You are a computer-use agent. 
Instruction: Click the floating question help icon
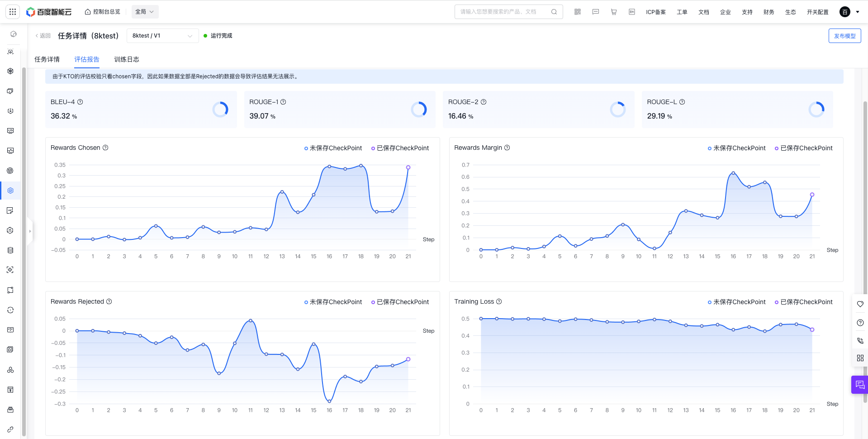coord(860,323)
